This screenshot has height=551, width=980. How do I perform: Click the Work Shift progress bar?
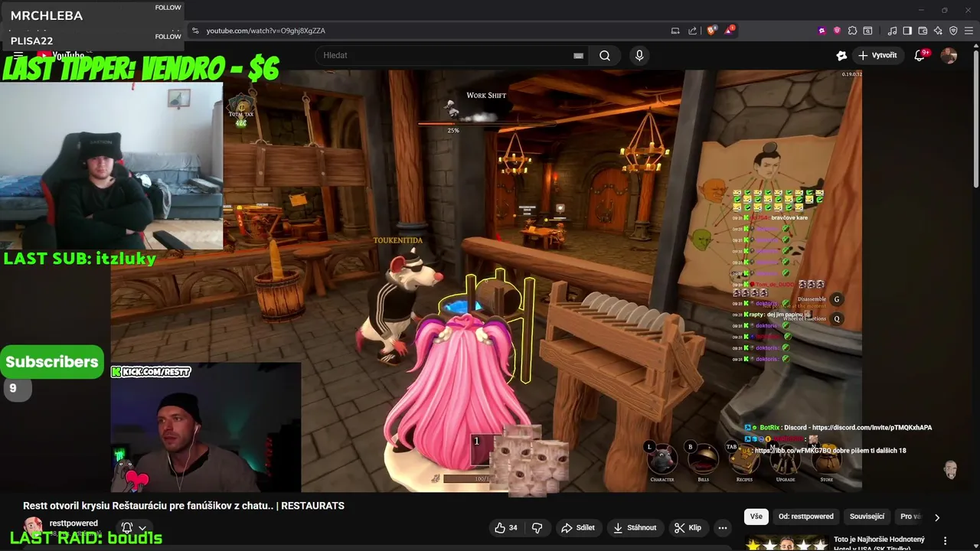point(486,122)
